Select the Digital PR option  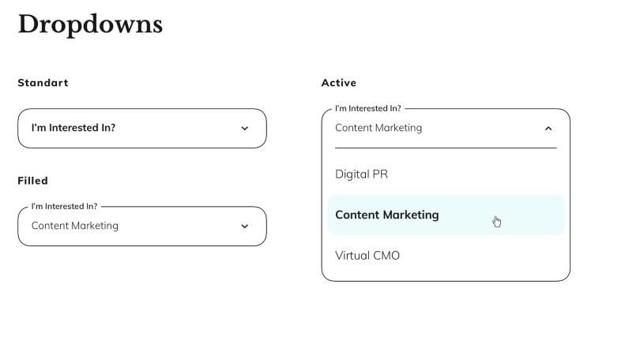pyautogui.click(x=361, y=174)
